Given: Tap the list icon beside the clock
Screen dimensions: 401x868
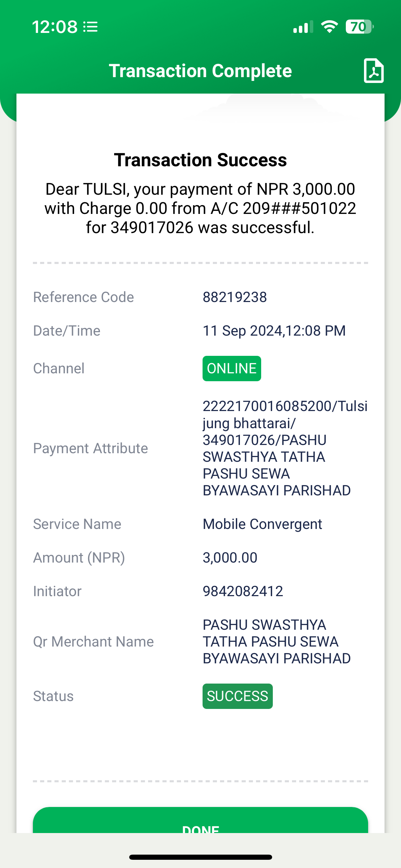Looking at the screenshot, I should [x=91, y=27].
